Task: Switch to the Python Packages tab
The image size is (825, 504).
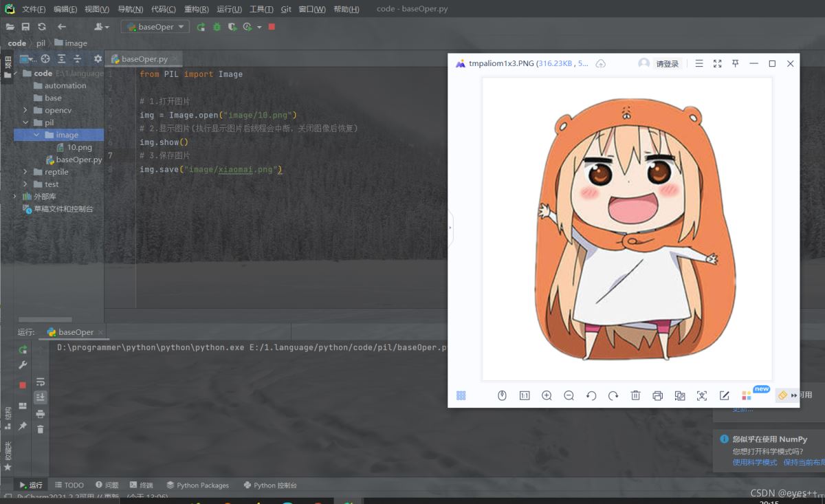Action: point(197,485)
